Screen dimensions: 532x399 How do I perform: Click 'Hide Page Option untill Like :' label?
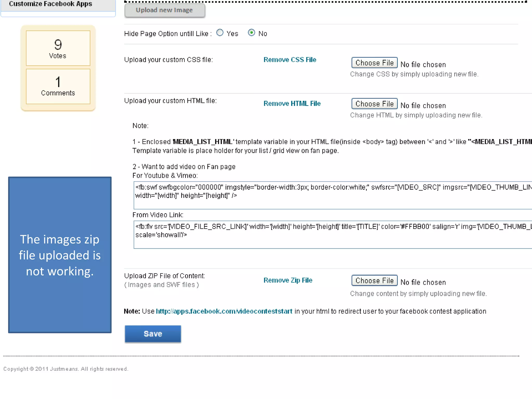168,34
